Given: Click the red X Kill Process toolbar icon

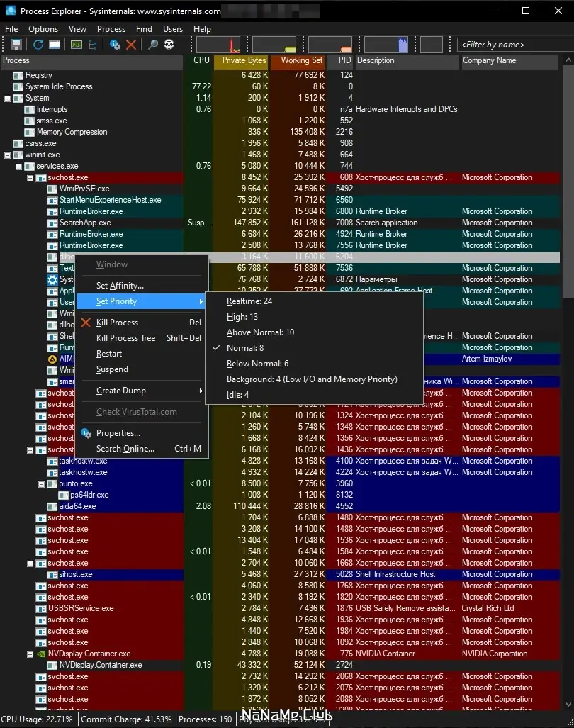Looking at the screenshot, I should click(x=131, y=45).
